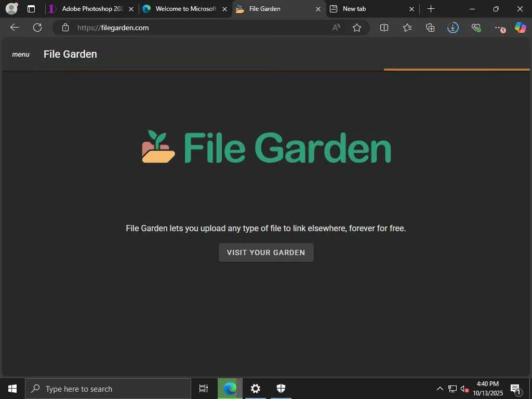This screenshot has width=532, height=399.
Task: Open the browser profile avatar
Action: tap(12, 8)
